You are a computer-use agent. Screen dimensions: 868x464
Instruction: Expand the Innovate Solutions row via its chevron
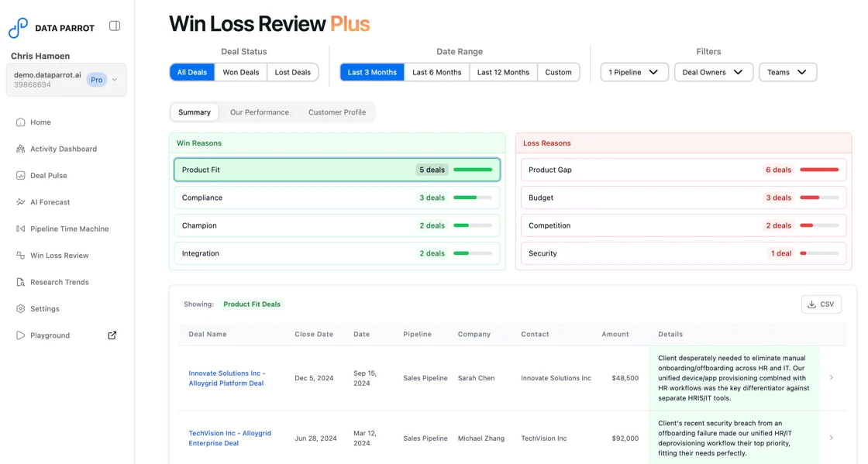(x=831, y=377)
